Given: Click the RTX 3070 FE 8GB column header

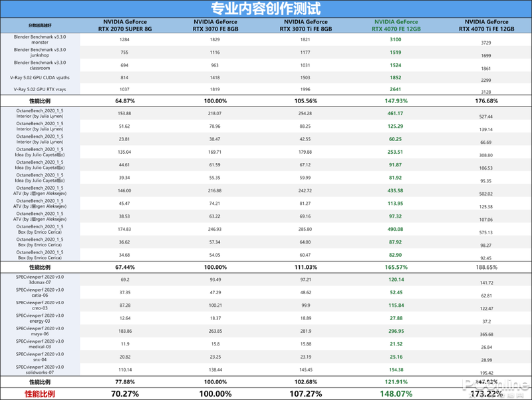Looking at the screenshot, I should 215,25.
